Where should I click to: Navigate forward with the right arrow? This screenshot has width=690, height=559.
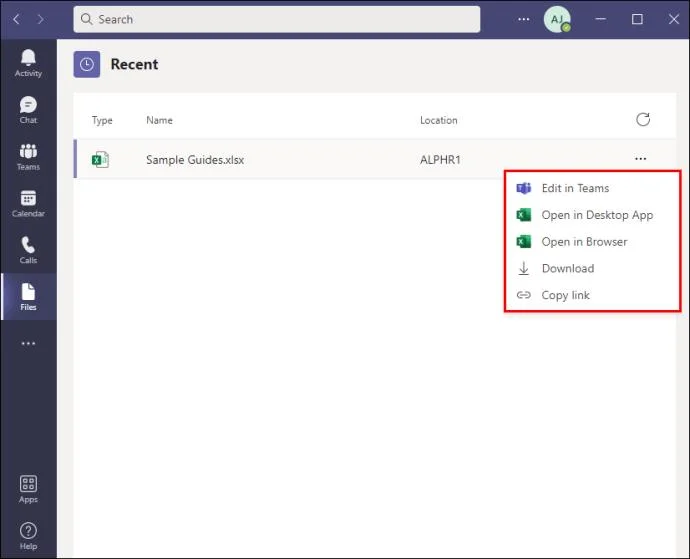40,19
